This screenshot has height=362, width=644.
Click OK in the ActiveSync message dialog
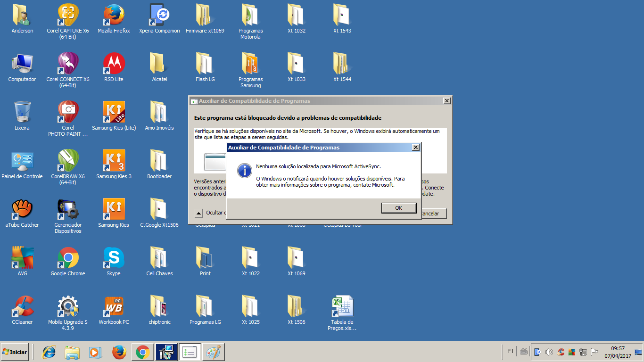click(x=399, y=208)
